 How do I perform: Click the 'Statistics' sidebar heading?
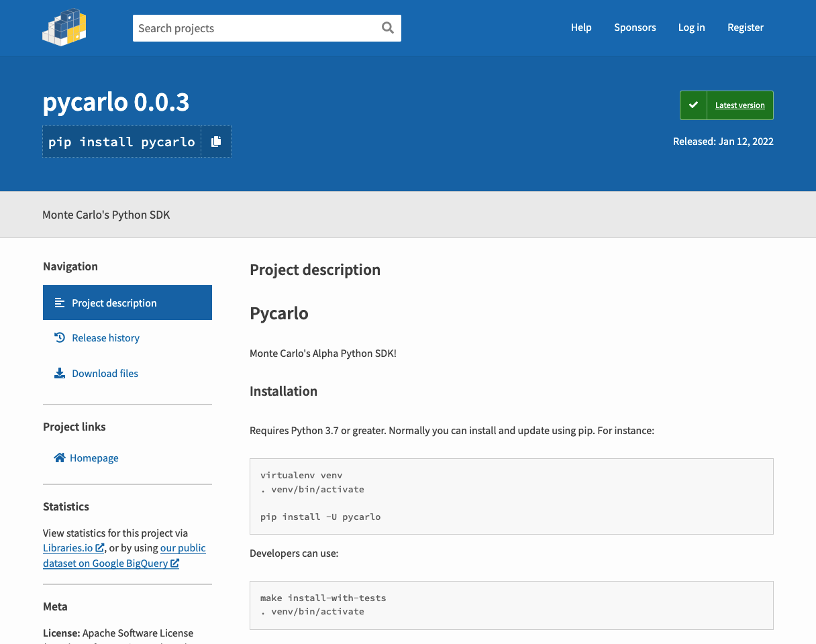(66, 506)
